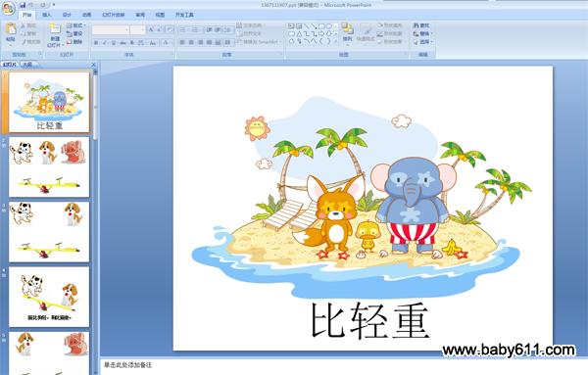The height and width of the screenshot is (375, 588).
Task: Click the Delete slide button
Action: click(x=74, y=42)
